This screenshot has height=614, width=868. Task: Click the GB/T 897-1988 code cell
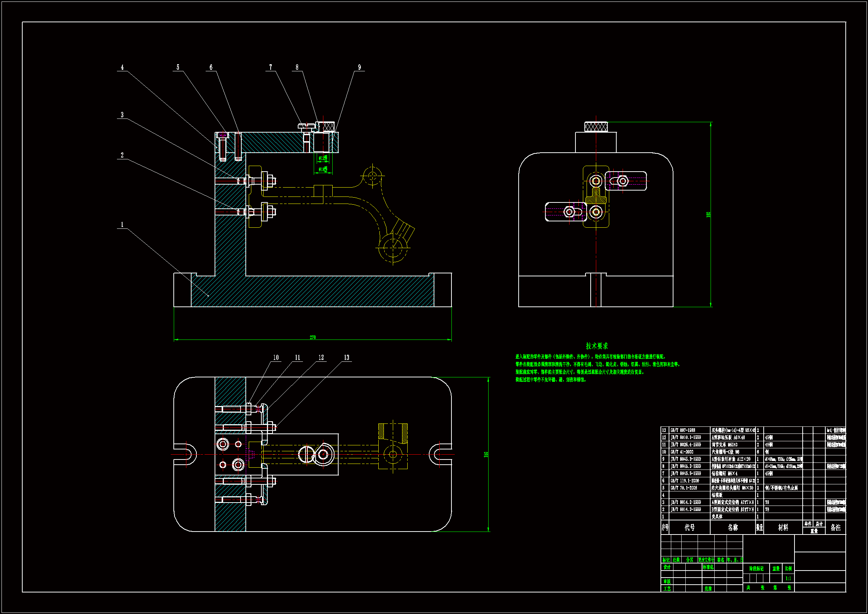tap(683, 430)
